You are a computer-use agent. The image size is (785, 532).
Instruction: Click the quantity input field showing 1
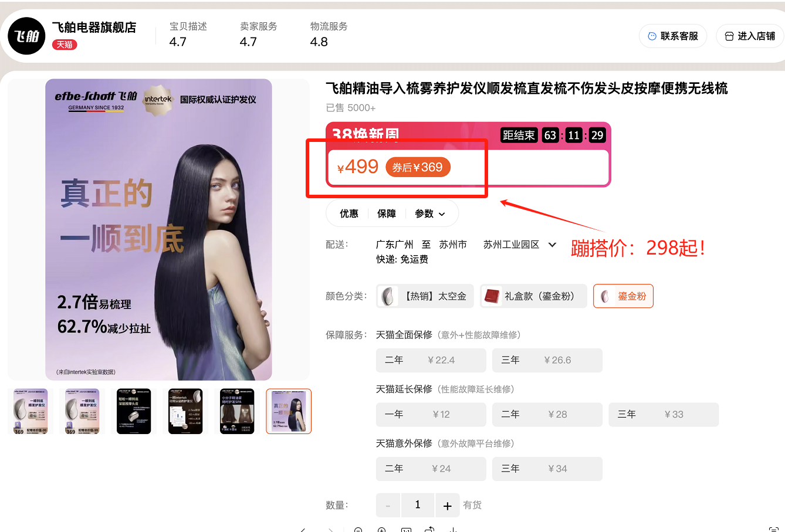tap(417, 505)
